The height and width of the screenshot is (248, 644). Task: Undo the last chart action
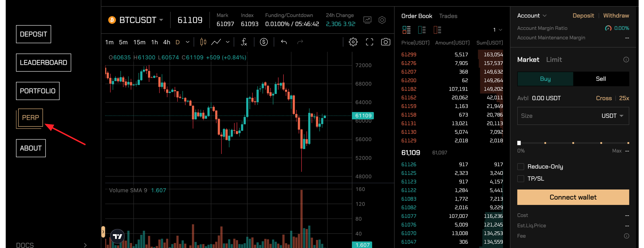[x=284, y=42]
